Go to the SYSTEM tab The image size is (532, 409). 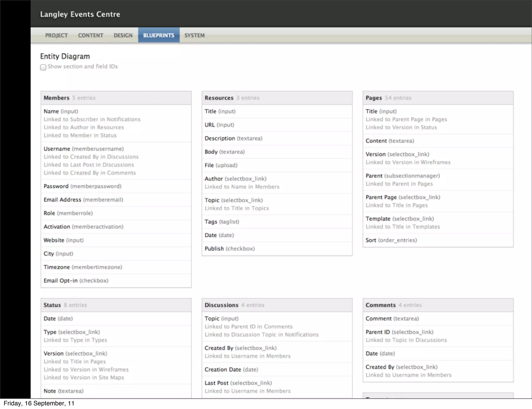tap(195, 35)
